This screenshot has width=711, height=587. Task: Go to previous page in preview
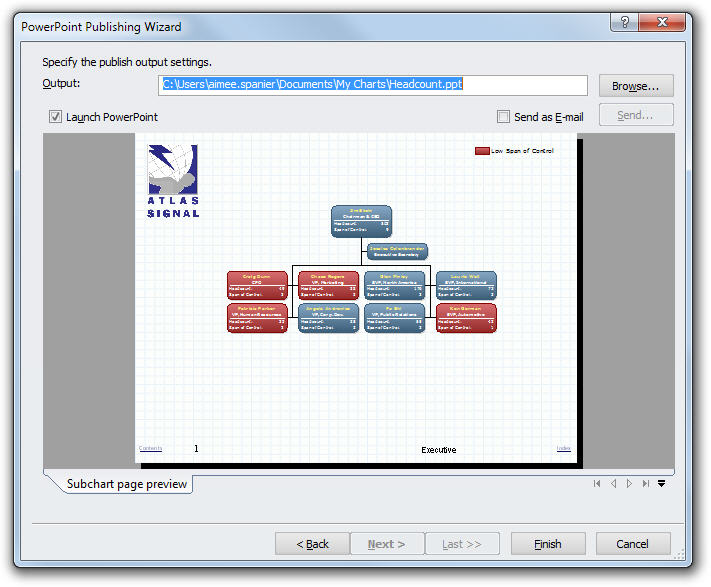(x=613, y=484)
